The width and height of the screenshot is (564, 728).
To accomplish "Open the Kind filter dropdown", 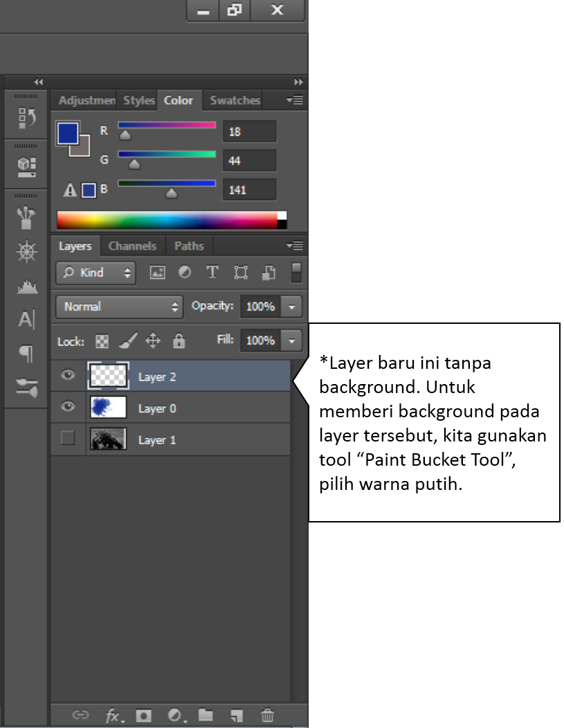I will 95,273.
